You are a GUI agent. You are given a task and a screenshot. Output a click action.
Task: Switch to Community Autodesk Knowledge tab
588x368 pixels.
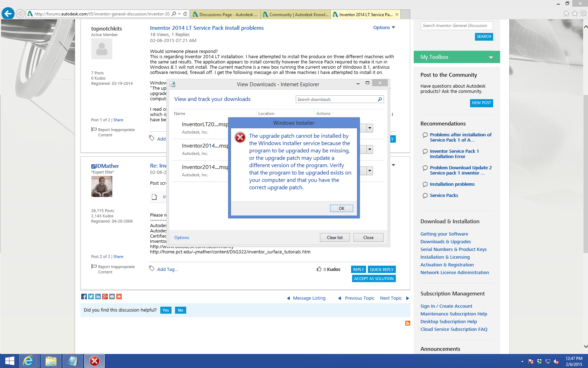click(295, 14)
